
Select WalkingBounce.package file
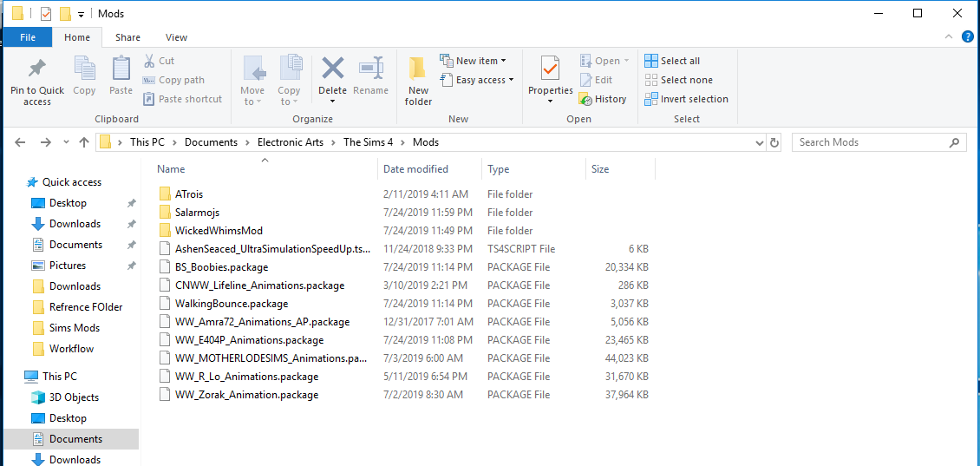point(232,304)
